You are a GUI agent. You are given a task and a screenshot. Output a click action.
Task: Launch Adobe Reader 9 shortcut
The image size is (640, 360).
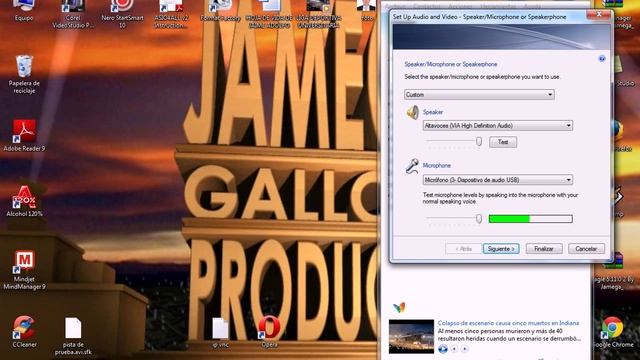(24, 136)
